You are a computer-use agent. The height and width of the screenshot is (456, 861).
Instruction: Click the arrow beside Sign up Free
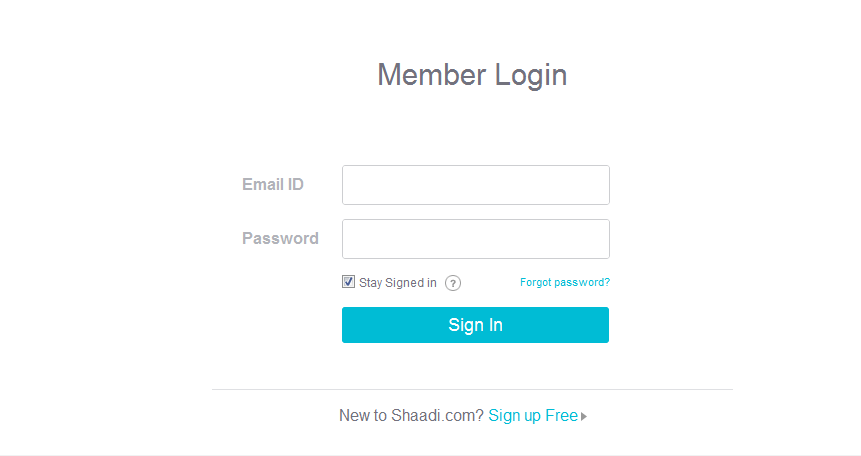(x=584, y=416)
